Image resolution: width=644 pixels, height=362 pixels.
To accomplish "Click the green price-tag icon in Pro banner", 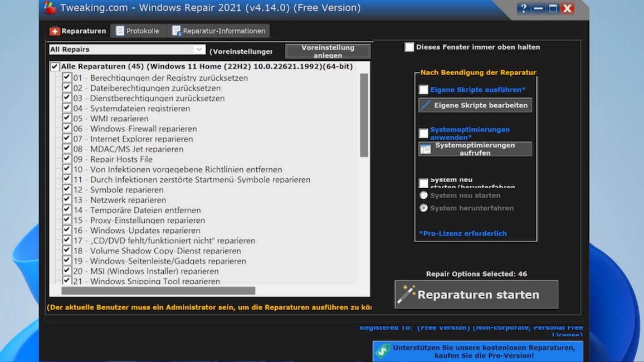I will tap(383, 351).
